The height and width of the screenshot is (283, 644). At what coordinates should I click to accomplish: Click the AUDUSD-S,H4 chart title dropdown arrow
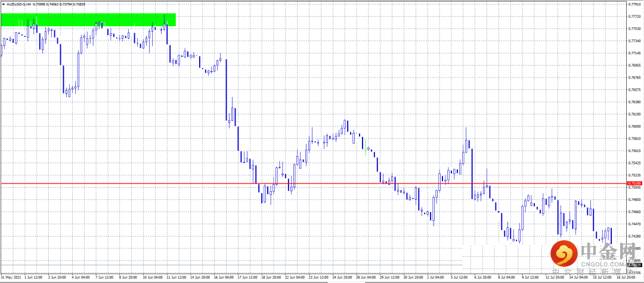pos(4,4)
